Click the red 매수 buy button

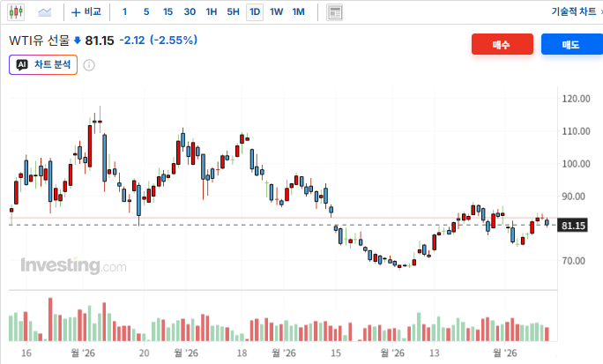[502, 44]
